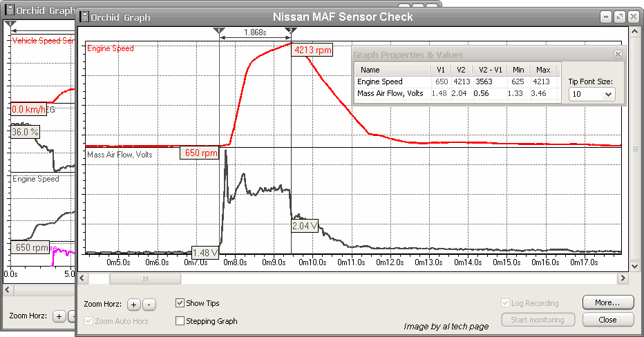Zoom out horizontally with the minus button
This screenshot has height=337, width=644.
[x=151, y=304]
